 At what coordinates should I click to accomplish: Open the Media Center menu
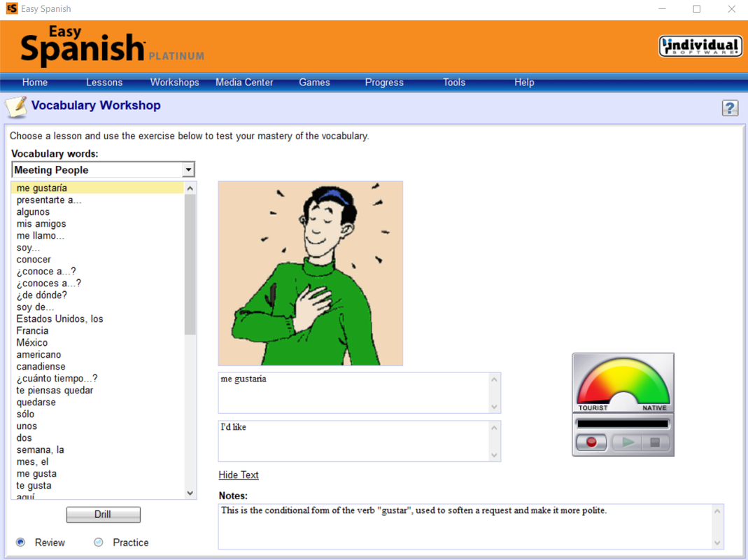[244, 82]
